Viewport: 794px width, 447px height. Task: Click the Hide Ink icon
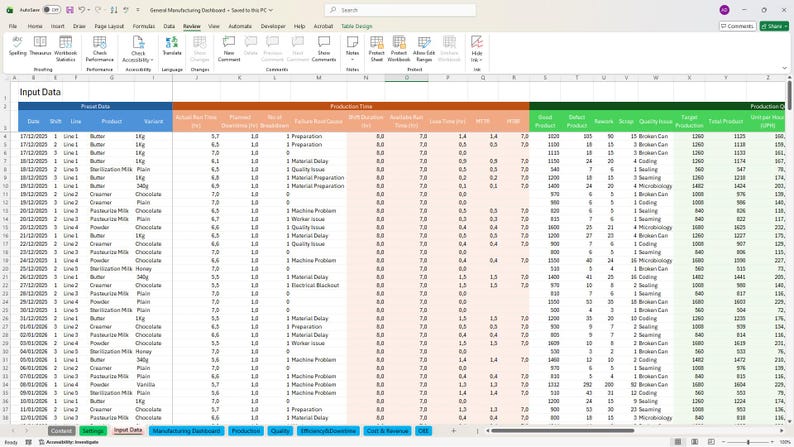coord(477,42)
